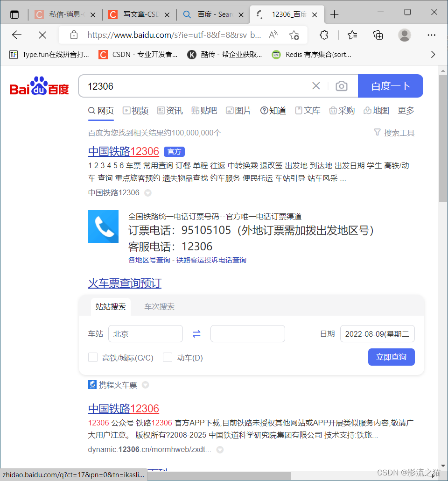Switch to the 采购 search tab
This screenshot has height=481, width=448.
(x=342, y=110)
